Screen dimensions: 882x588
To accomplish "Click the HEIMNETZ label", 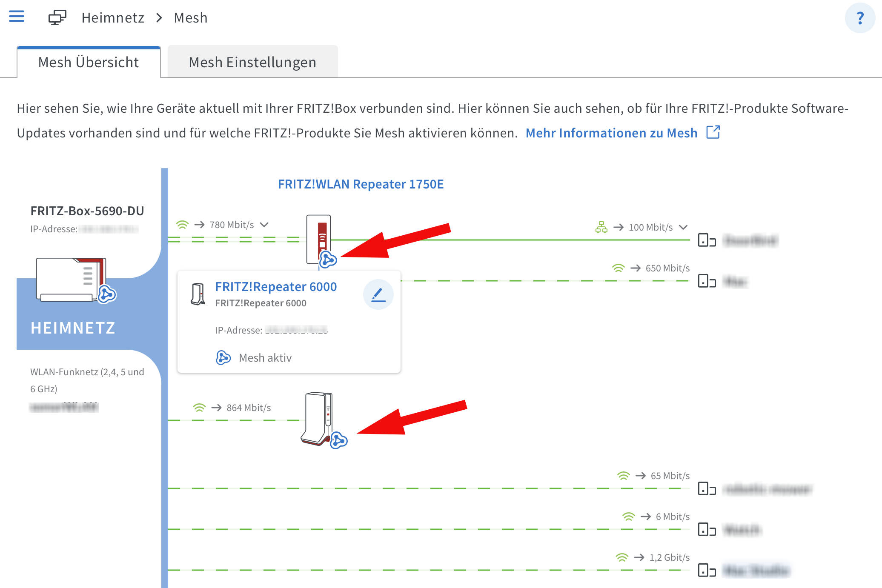I will point(73,328).
